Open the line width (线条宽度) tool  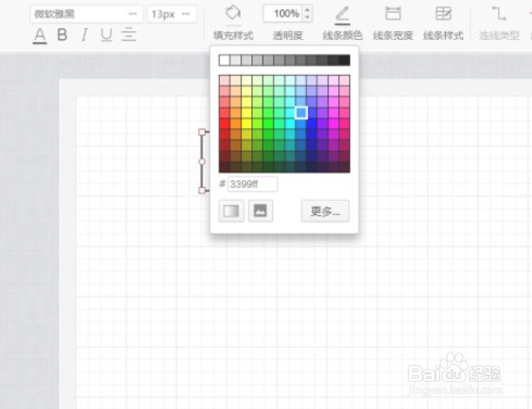click(x=393, y=14)
